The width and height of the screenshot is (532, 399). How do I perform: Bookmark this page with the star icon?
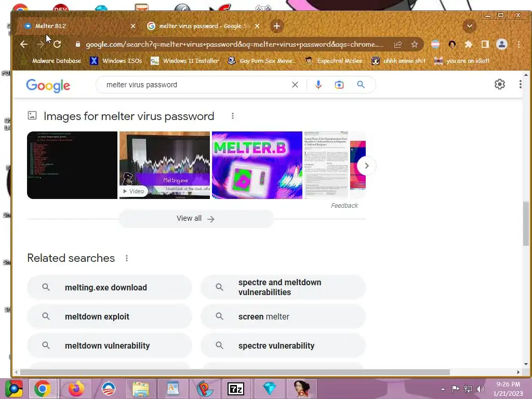[x=414, y=44]
